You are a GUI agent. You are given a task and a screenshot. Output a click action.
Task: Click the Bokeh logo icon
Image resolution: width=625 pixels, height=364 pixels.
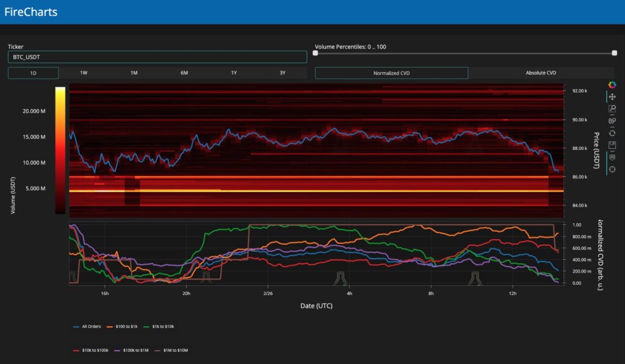(x=612, y=85)
